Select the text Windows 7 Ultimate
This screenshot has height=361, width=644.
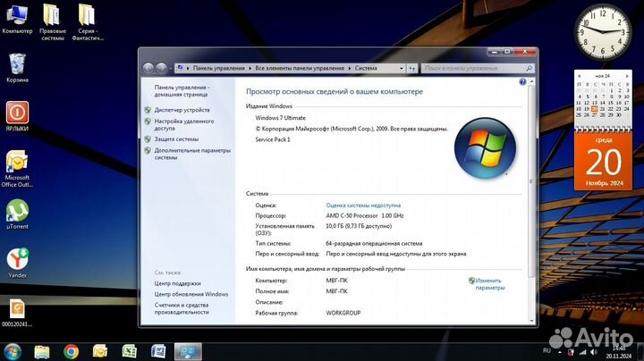click(281, 118)
